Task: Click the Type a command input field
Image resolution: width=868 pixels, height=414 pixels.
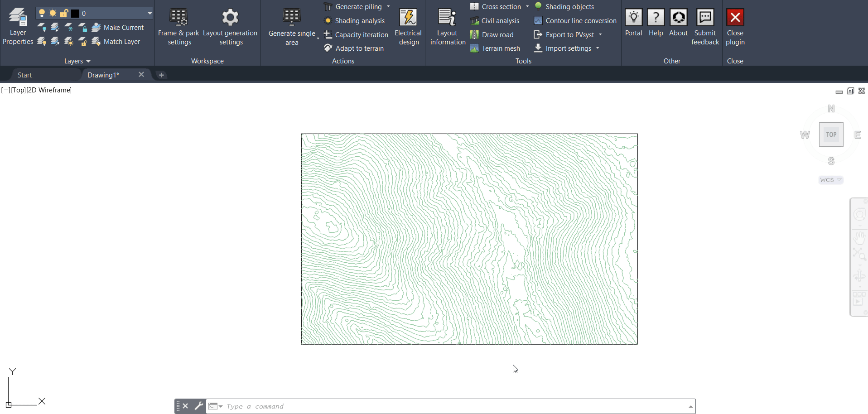Action: [453, 406]
